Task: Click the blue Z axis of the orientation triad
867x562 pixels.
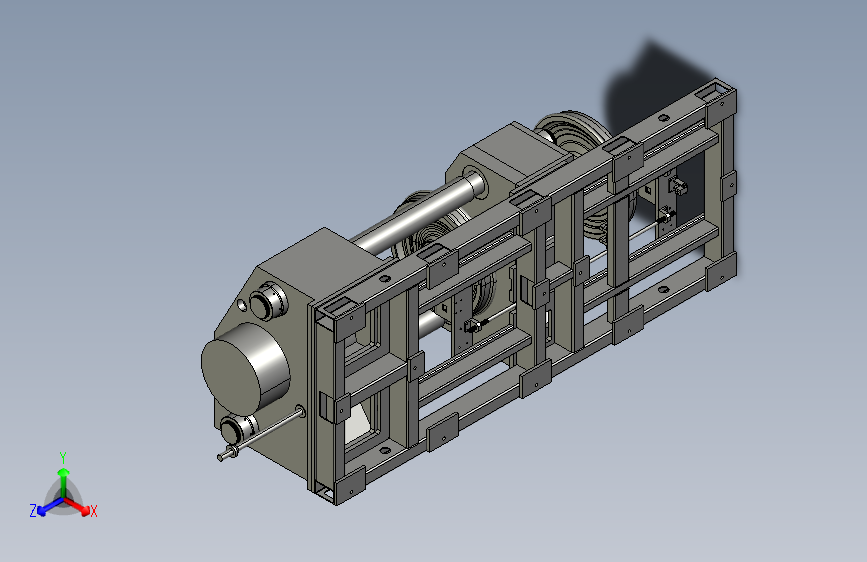Action: (50, 507)
